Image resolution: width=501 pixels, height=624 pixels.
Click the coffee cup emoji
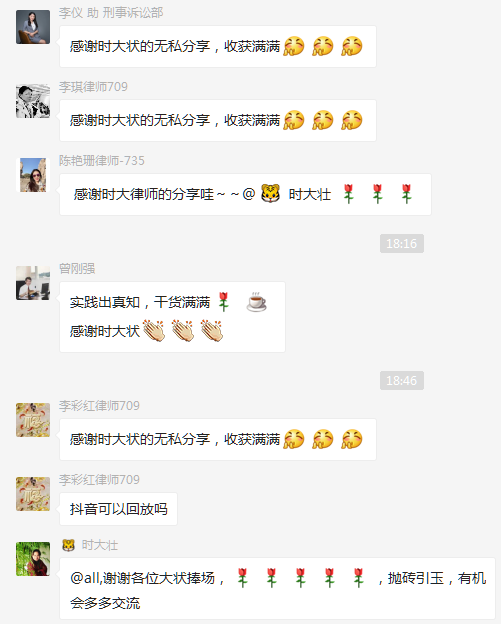pos(257,302)
